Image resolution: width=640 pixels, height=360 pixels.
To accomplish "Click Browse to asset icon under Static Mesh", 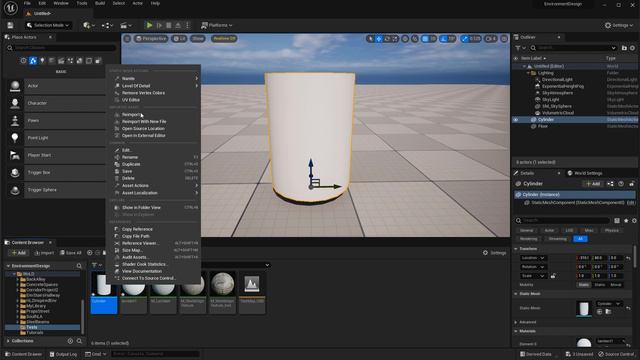I will 608,312.
